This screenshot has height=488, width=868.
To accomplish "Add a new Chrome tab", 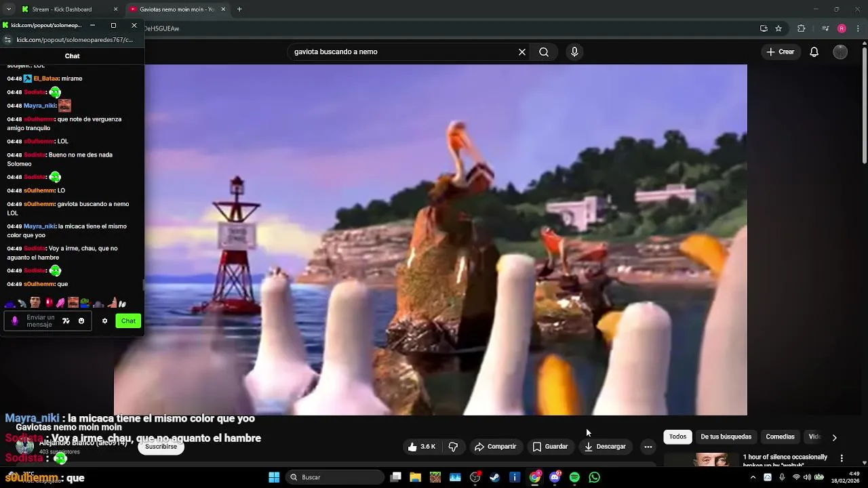I will point(239,9).
